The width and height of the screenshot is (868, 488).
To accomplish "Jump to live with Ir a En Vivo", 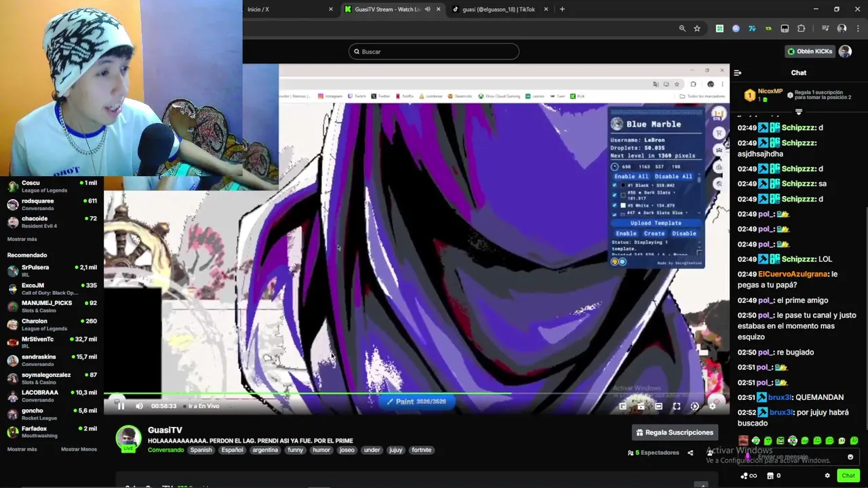I will (203, 406).
